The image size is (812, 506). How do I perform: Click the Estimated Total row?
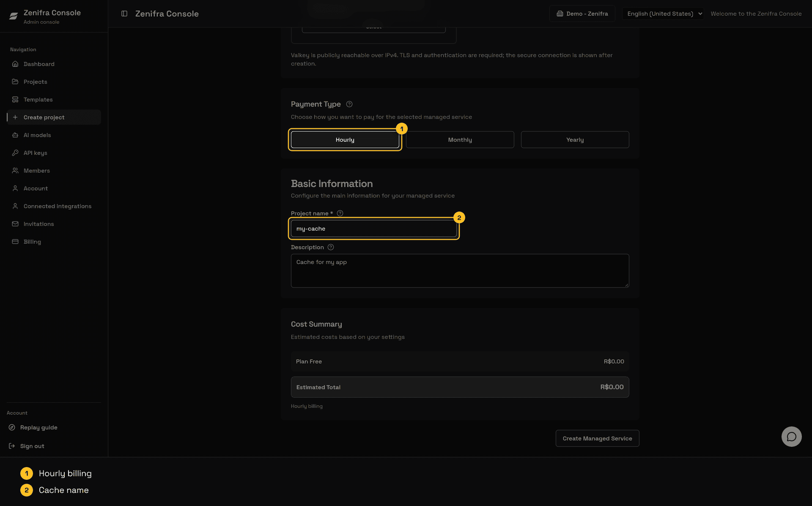pos(460,387)
